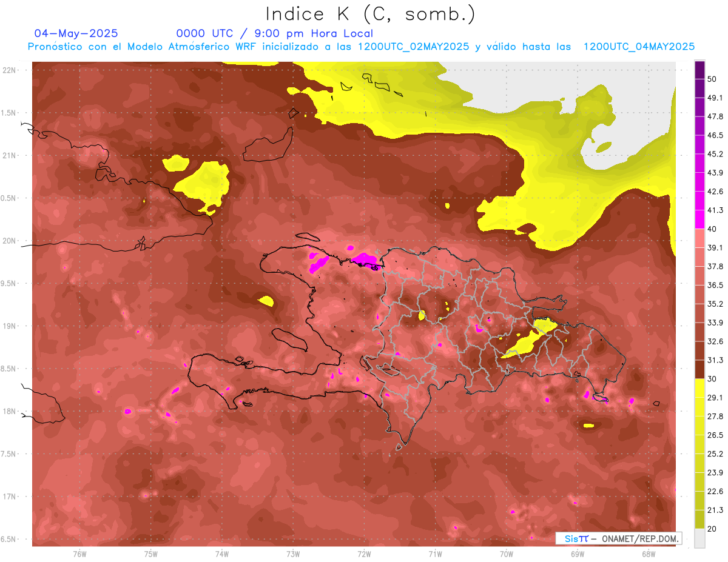Image resolution: width=728 pixels, height=562 pixels.
Task: Click the 71W longitude label
Action: coord(435,554)
